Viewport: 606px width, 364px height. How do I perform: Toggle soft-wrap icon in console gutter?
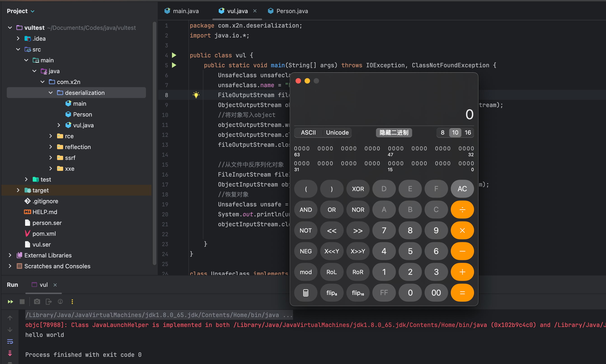[10, 341]
